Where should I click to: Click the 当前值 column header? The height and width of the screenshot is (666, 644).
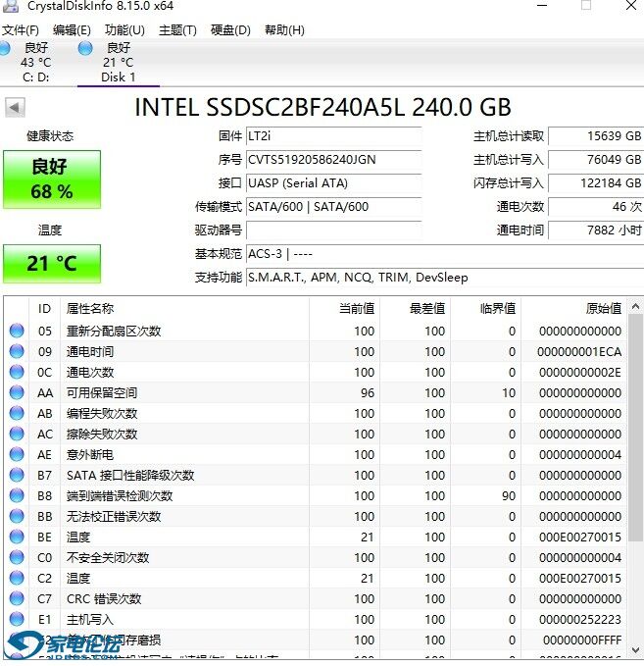[x=344, y=308]
